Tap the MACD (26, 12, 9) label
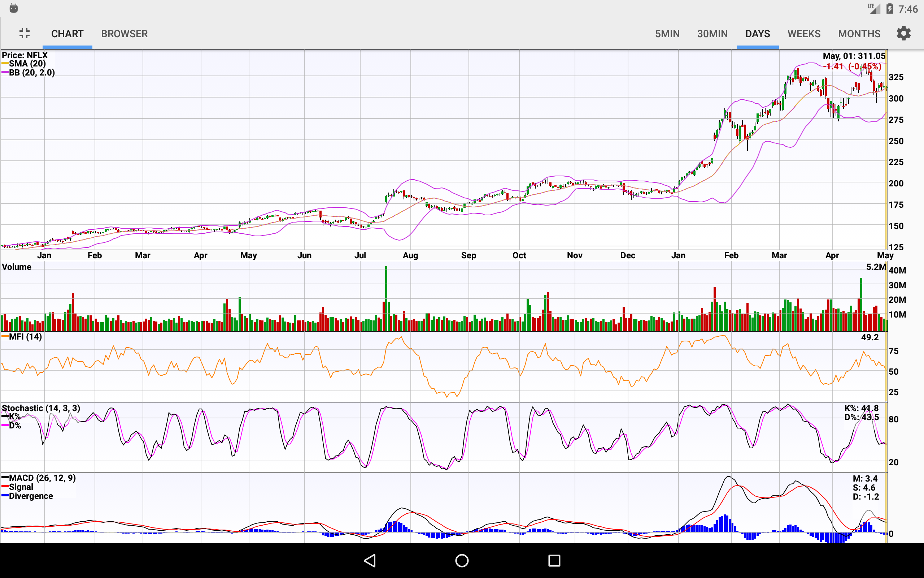 (x=39, y=478)
